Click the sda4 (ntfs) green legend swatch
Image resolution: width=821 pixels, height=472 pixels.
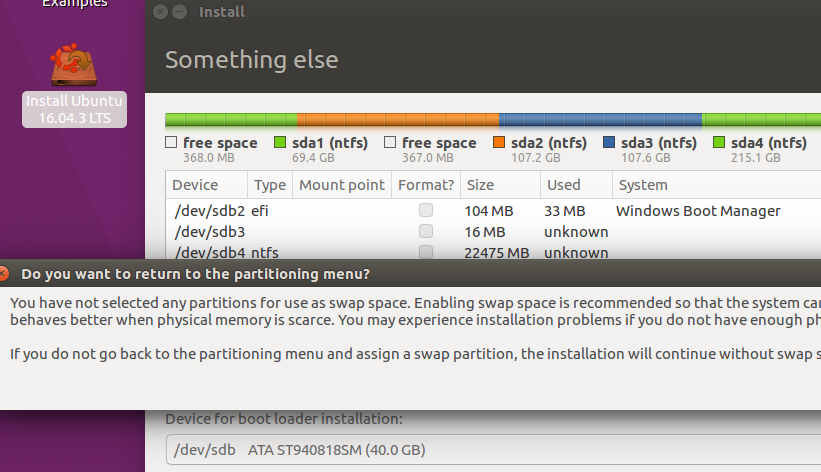719,142
